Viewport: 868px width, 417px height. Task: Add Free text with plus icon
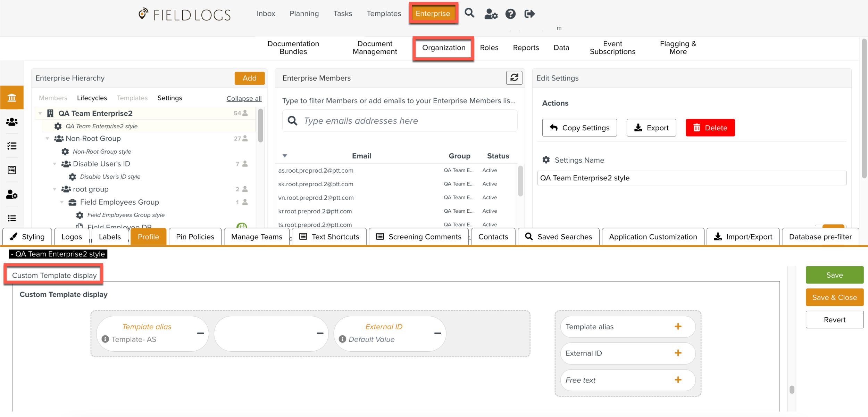678,380
